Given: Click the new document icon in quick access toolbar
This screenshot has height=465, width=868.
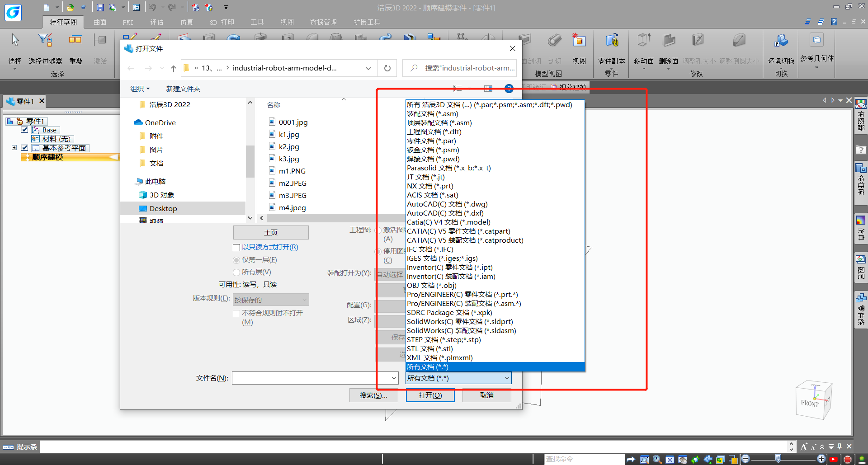Looking at the screenshot, I should [x=47, y=7].
